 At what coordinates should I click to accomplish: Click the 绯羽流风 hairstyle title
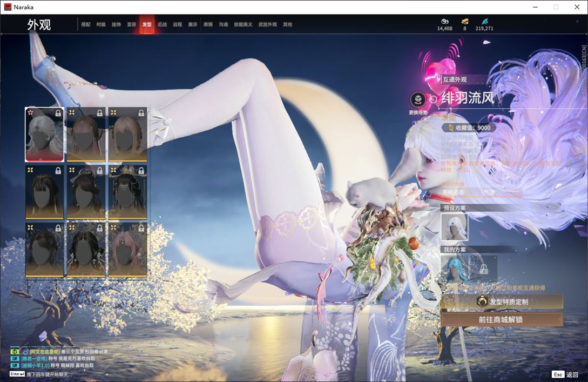[x=468, y=98]
